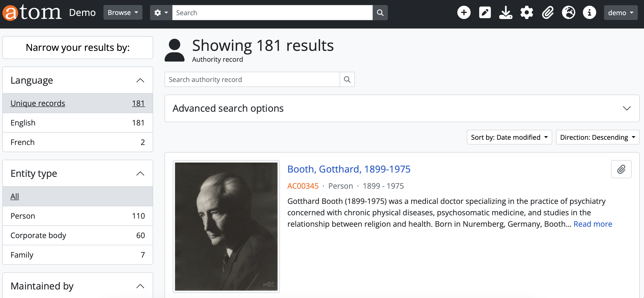This screenshot has width=644, height=298.
Task: Collapse the Language facet panel
Action: click(x=140, y=80)
